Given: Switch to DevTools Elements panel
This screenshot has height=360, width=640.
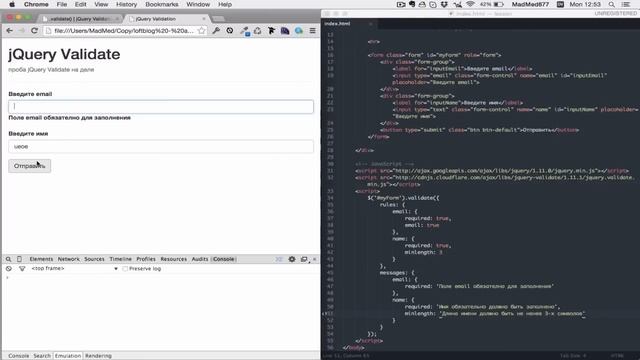Looking at the screenshot, I should [x=41, y=259].
